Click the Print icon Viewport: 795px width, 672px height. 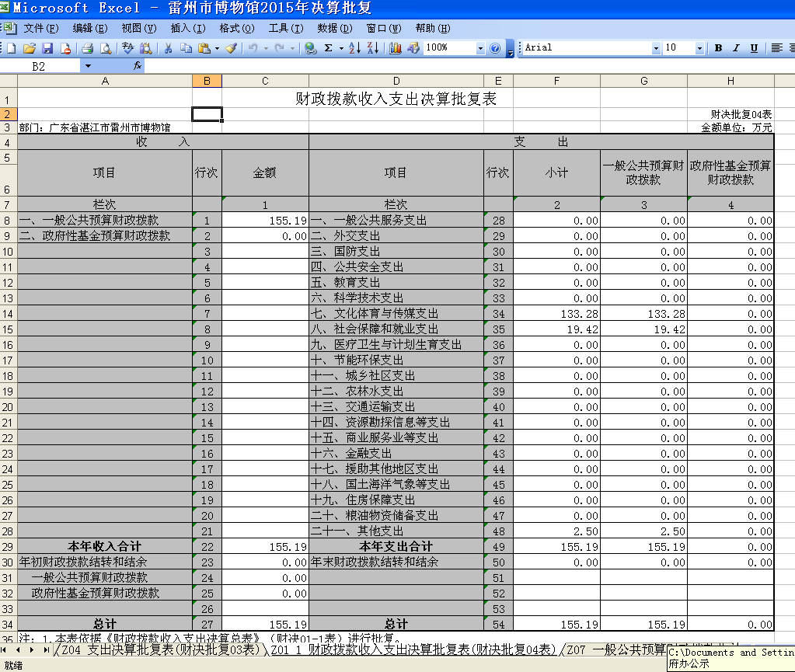point(88,48)
